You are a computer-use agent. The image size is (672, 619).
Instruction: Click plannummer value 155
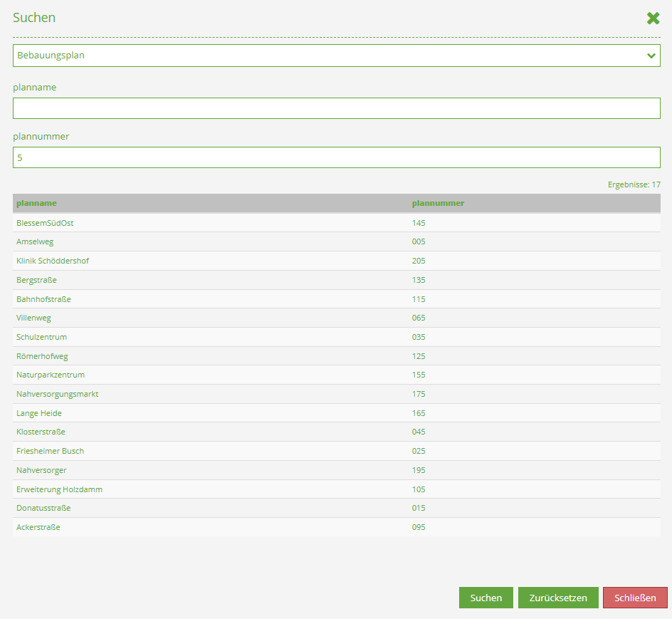[x=419, y=375]
